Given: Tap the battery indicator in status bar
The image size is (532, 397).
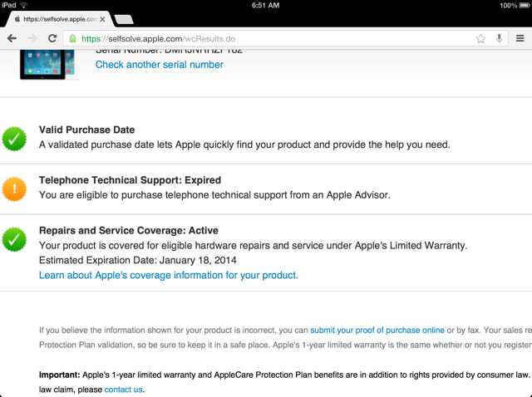Looking at the screenshot, I should coord(521,6).
